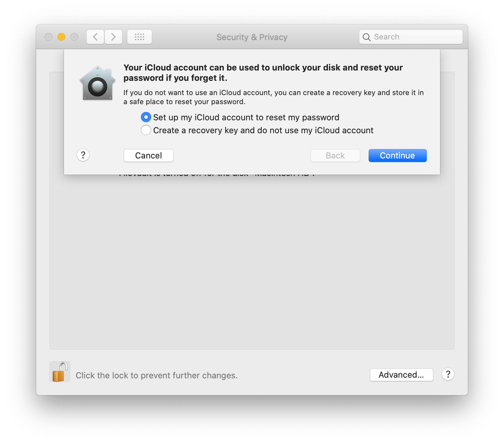The width and height of the screenshot is (504, 443).
Task: Click the magnifying glass in the search field
Action: [367, 37]
